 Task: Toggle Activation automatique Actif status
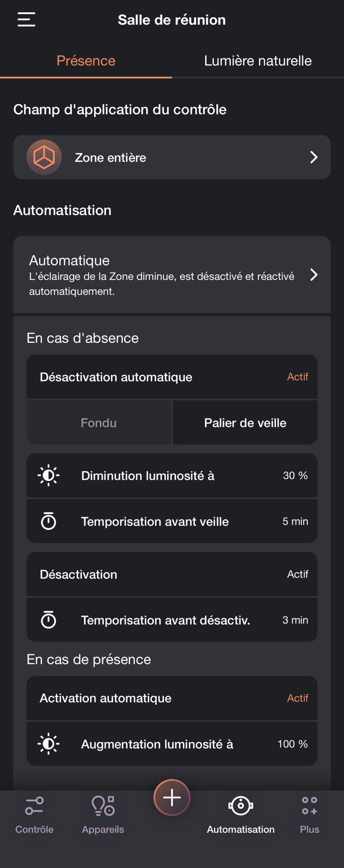click(298, 698)
